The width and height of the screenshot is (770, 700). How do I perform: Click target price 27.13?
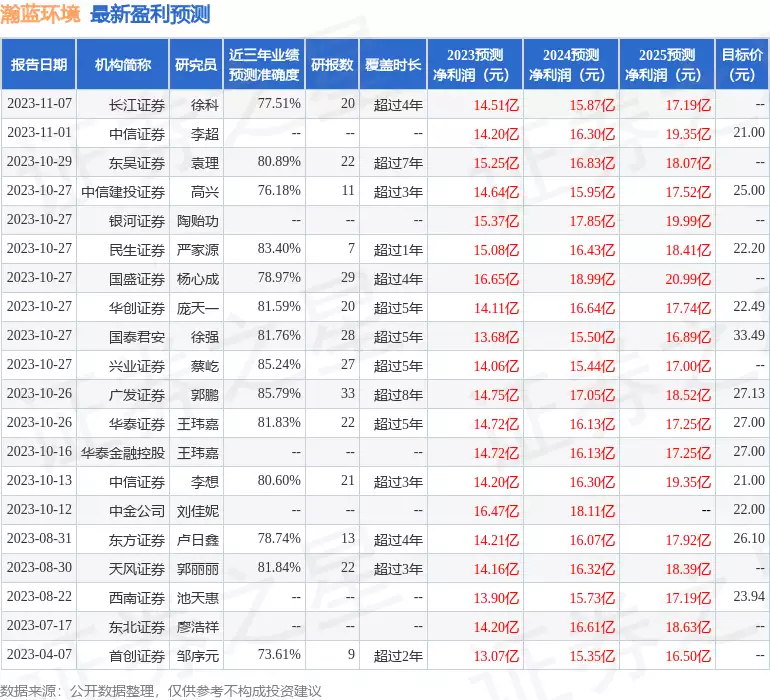[749, 393]
